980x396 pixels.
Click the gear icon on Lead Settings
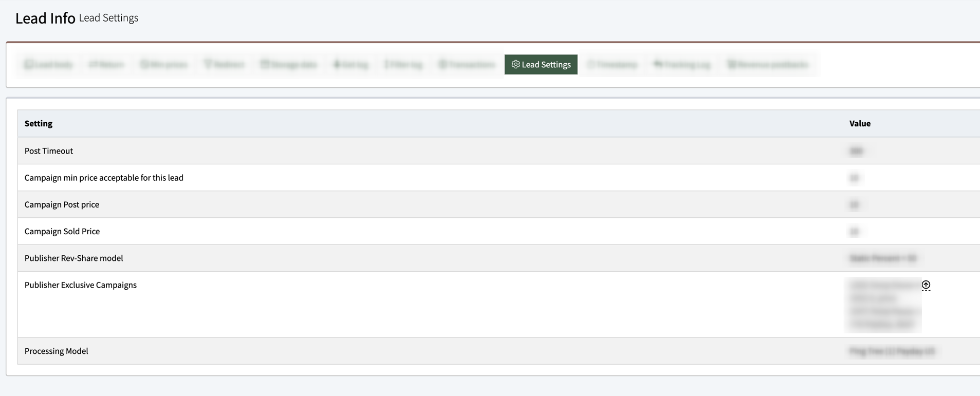pyautogui.click(x=515, y=64)
